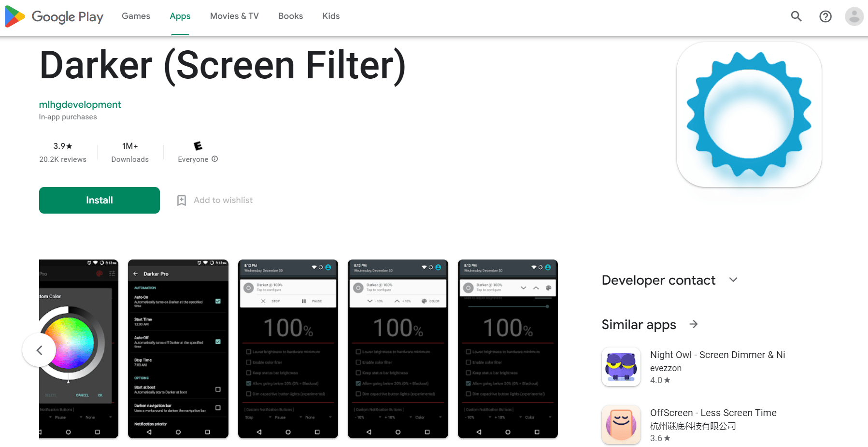868x447 pixels.
Task: Click the wishlist bookmark icon
Action: (182, 200)
